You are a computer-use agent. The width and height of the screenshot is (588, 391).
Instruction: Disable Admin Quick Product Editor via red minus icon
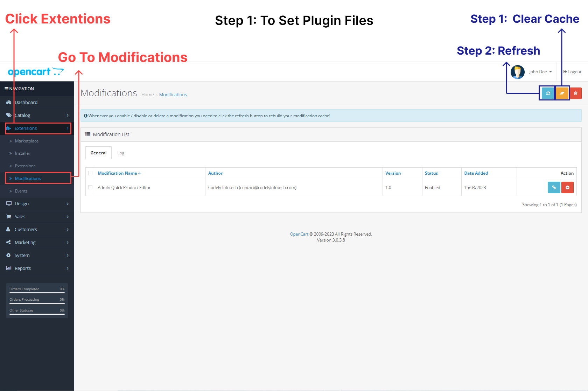(x=567, y=187)
